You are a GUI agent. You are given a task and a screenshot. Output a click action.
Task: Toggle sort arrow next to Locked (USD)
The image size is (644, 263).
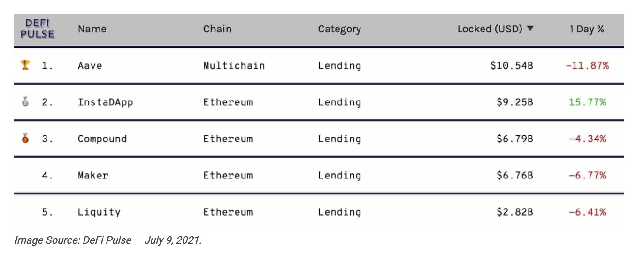(530, 29)
